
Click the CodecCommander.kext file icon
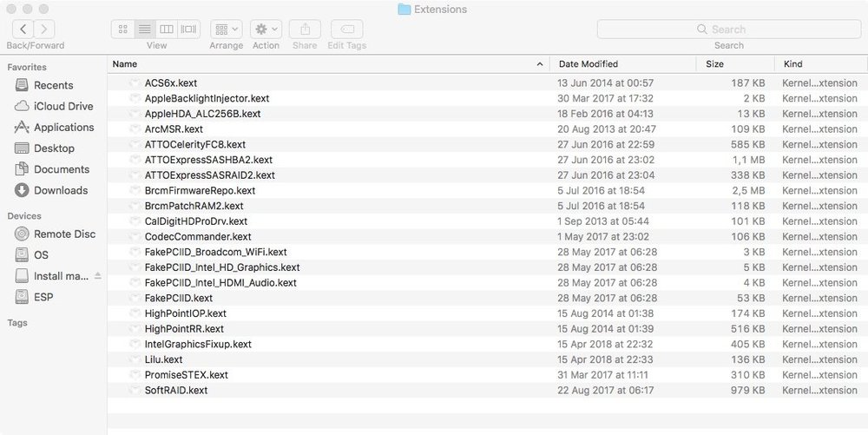point(135,237)
